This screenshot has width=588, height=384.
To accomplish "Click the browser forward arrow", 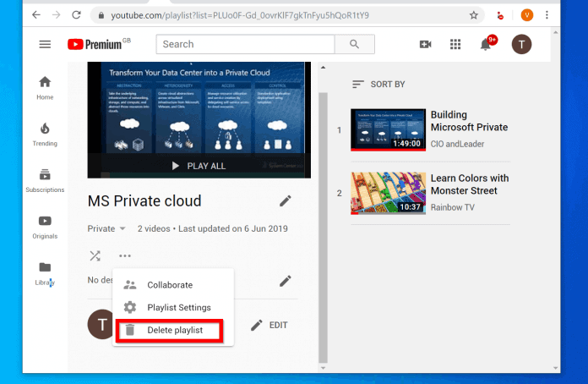I will coord(57,15).
